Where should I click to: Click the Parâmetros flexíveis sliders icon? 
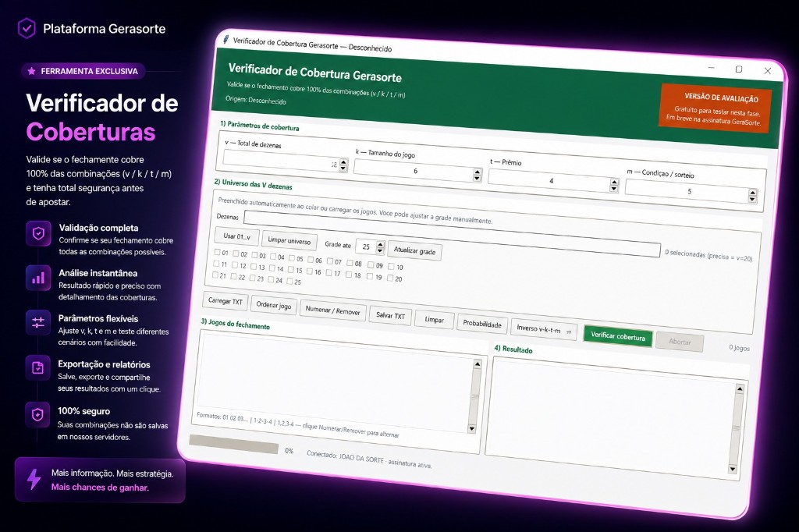click(38, 323)
